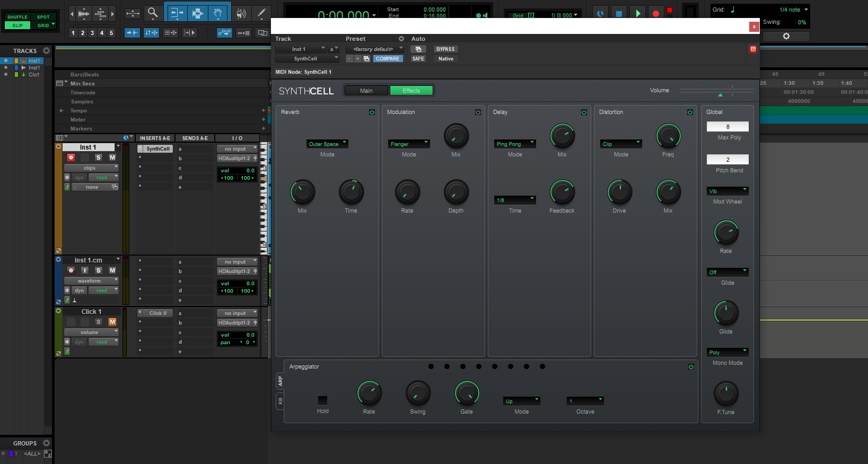Click the Layered Editing icon
Viewport: 868px width, 464px height.
click(262, 33)
